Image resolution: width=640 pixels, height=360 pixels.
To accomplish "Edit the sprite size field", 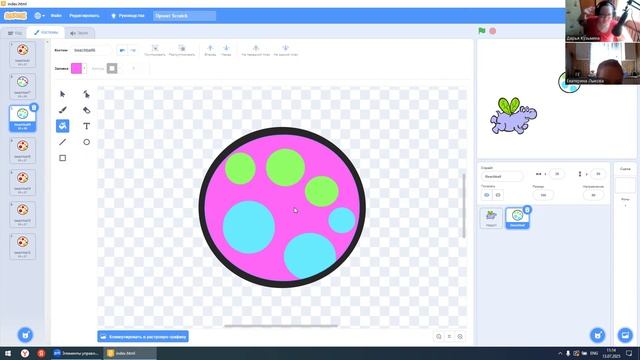I will [543, 195].
